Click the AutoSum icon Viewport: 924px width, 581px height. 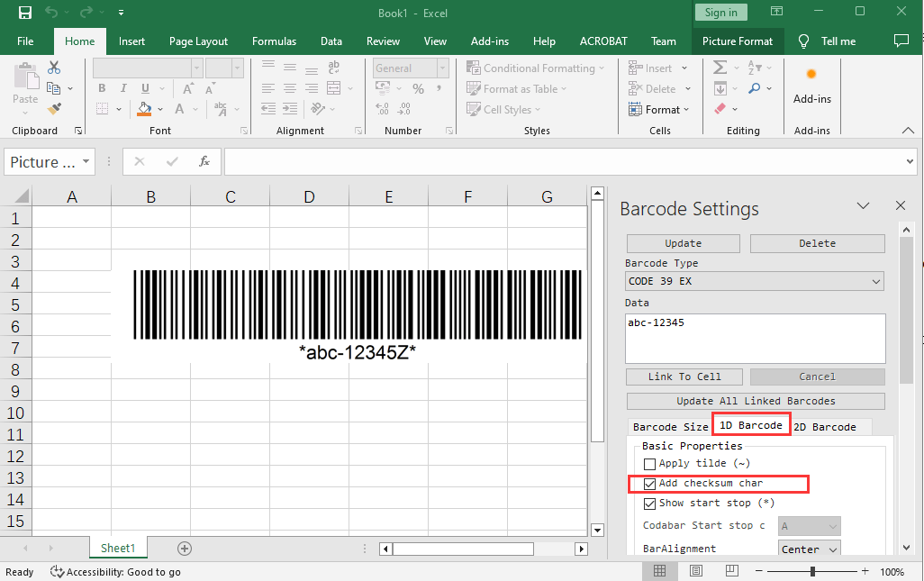pos(720,68)
